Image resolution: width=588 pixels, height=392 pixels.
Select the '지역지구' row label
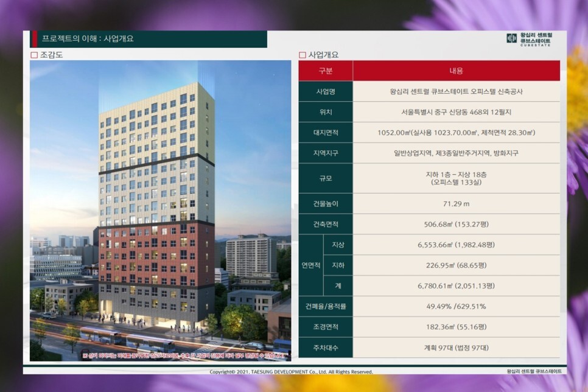click(x=326, y=153)
